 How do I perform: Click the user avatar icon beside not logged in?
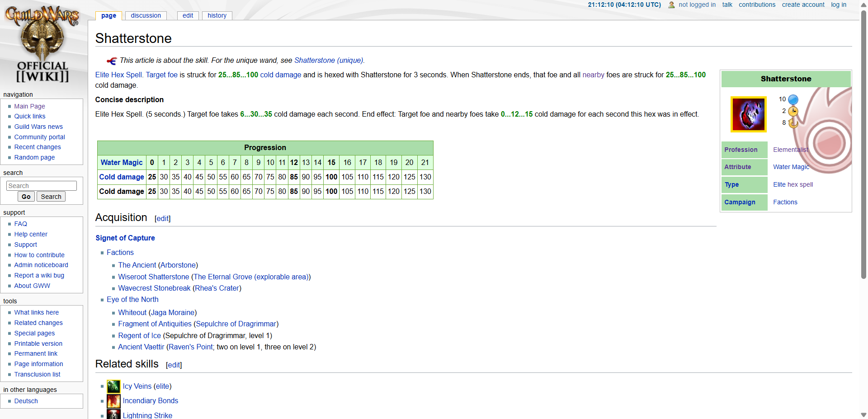671,5
